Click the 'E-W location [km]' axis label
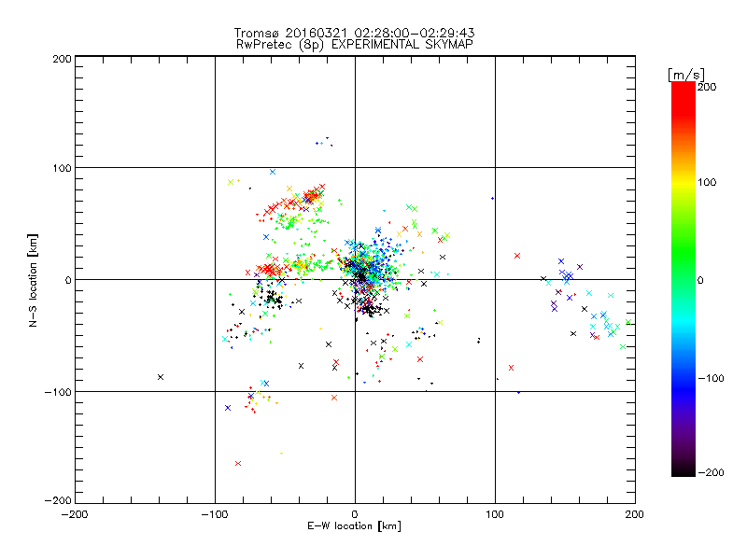Screen dimensions: 747x560 click(354, 526)
